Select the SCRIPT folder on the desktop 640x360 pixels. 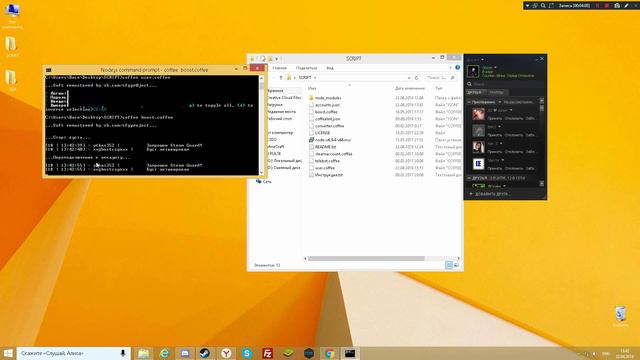12,47
